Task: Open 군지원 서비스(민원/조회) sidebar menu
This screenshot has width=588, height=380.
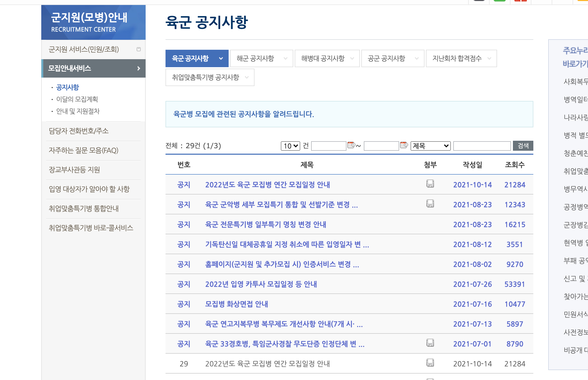Action: (x=93, y=49)
